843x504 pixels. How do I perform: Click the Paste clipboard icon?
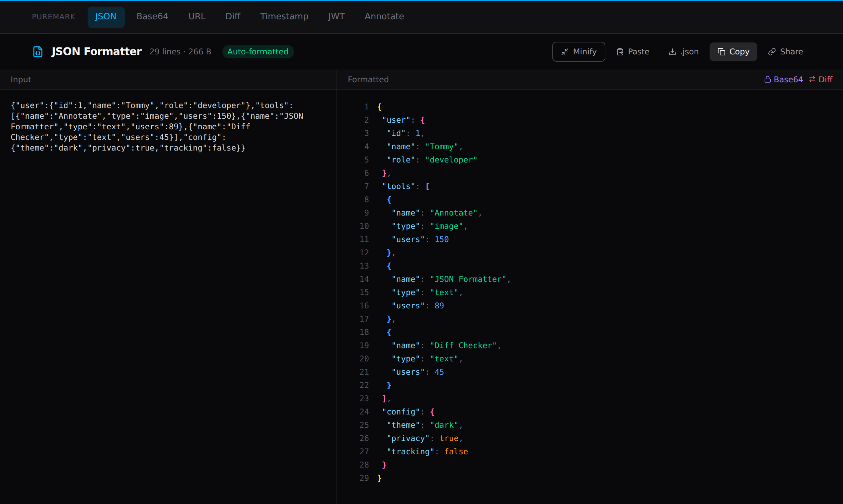[x=620, y=52]
